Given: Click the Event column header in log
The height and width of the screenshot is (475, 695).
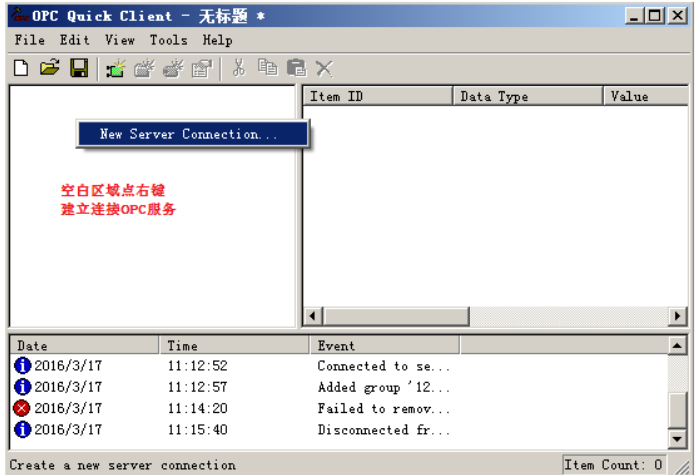Looking at the screenshot, I should pos(385,345).
